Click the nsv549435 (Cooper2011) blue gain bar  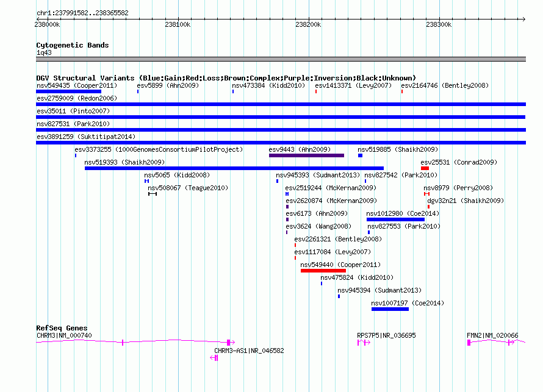pyautogui.click(x=68, y=91)
